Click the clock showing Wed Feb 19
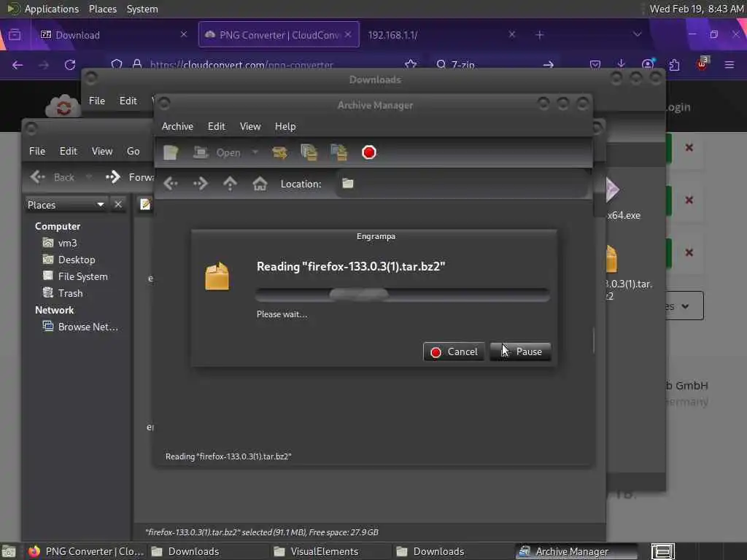The image size is (747, 560). click(697, 9)
